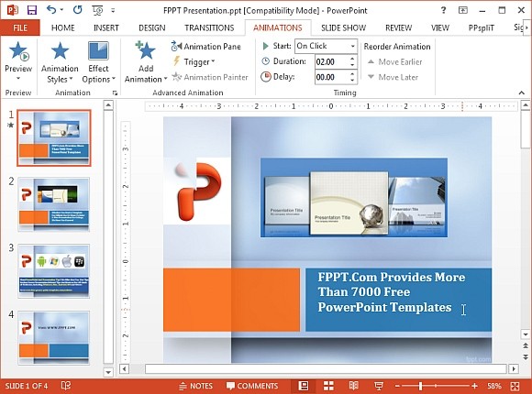This screenshot has width=532, height=394.
Task: Select the orange rectangle shape on slide
Action: tap(231, 300)
